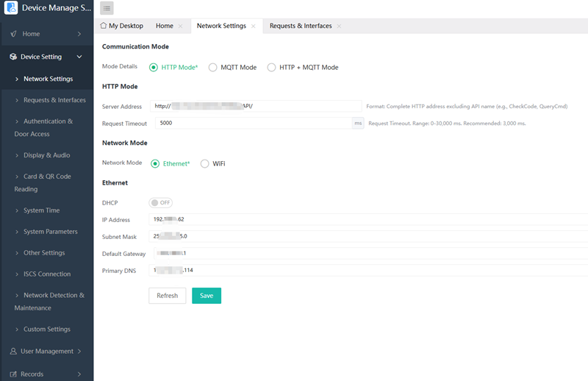Select HTTP + MQTT Mode radio option
The image size is (588, 381).
tap(271, 67)
